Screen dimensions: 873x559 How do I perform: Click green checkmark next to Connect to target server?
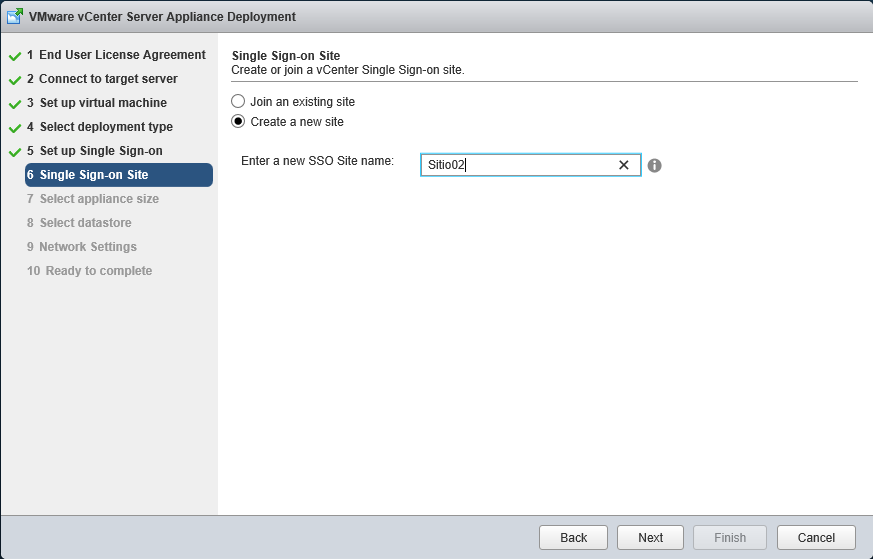tap(15, 80)
